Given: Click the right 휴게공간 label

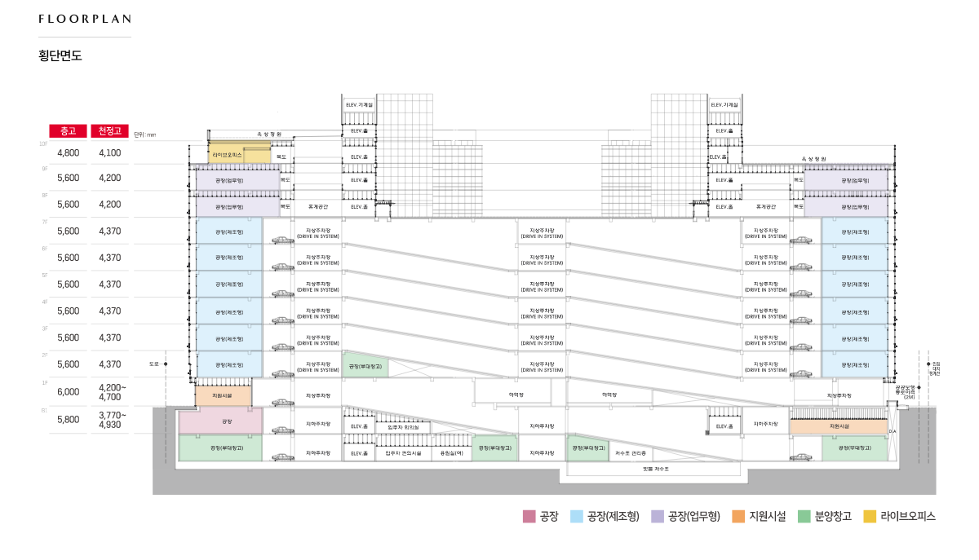Looking at the screenshot, I should (765, 207).
